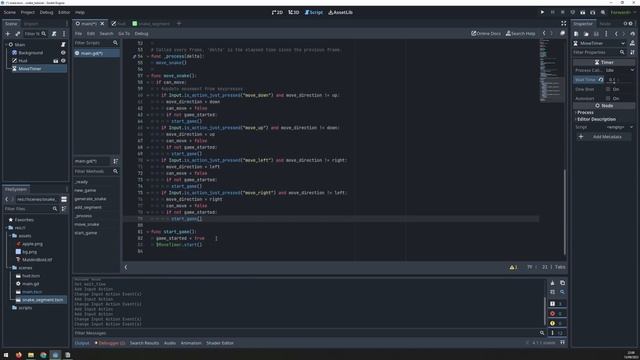Toggle One Shot checkbox
Screen dimensions: 640x360
[608, 89]
